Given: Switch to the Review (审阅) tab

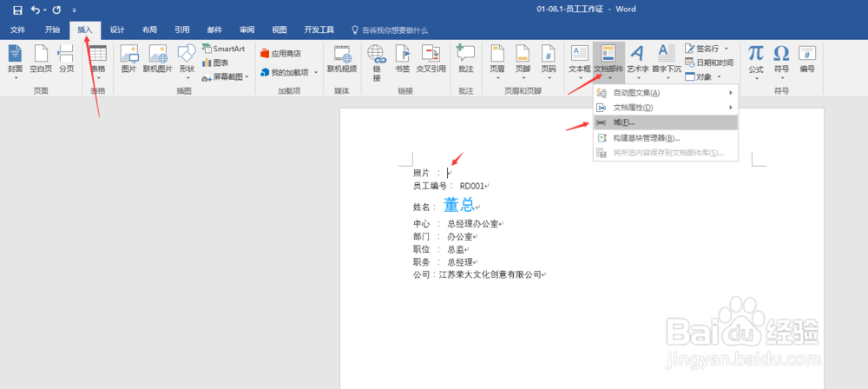Looking at the screenshot, I should tap(247, 30).
